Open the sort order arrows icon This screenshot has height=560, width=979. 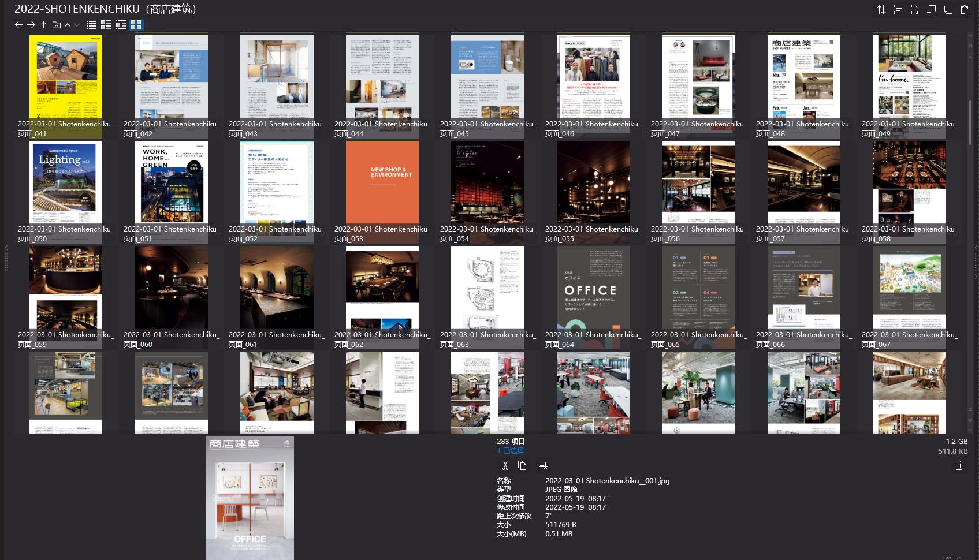(881, 10)
